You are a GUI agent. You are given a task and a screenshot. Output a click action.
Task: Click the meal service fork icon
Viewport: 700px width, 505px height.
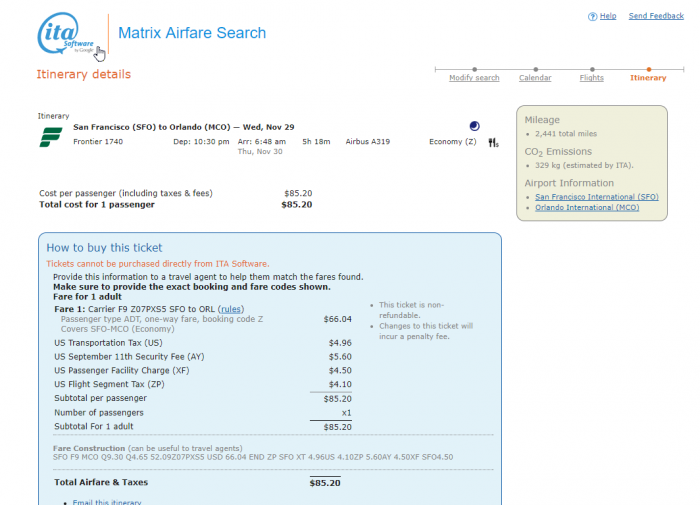pos(493,143)
